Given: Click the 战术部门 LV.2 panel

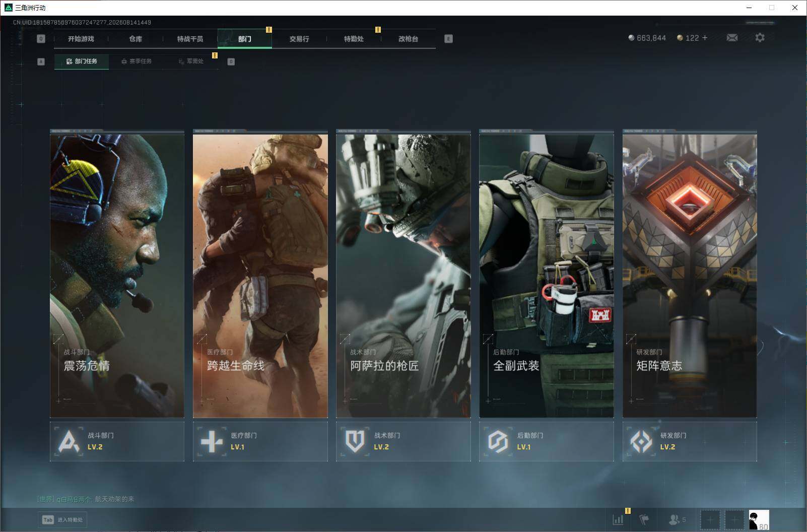Looking at the screenshot, I should [403, 441].
